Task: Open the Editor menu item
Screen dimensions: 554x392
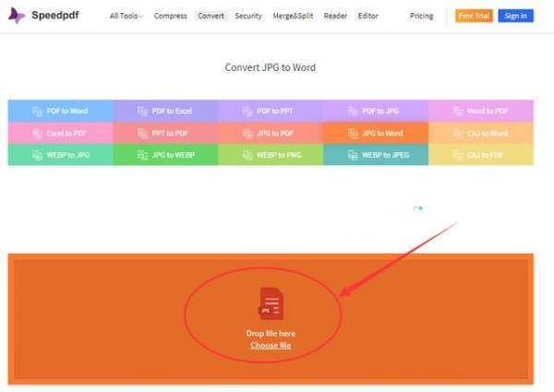Action: [x=367, y=16]
